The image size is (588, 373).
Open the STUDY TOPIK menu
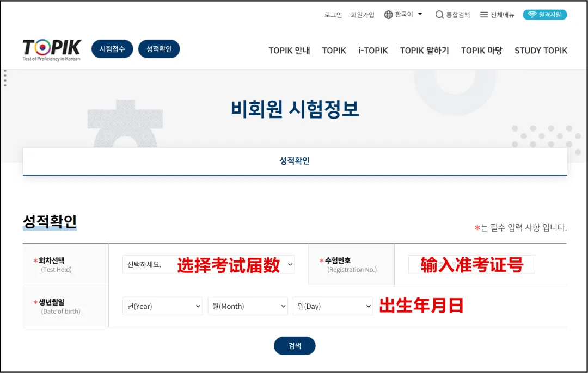point(541,51)
